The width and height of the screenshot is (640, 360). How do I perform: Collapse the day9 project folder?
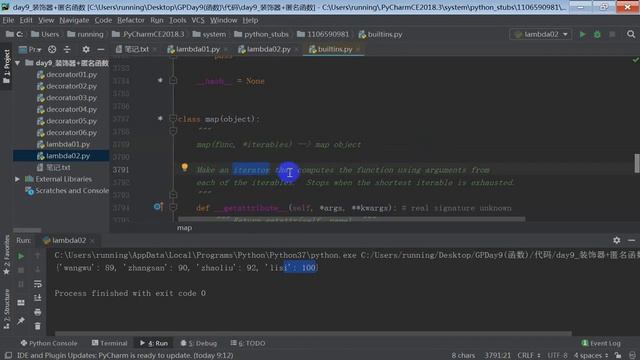pyautogui.click(x=17, y=63)
